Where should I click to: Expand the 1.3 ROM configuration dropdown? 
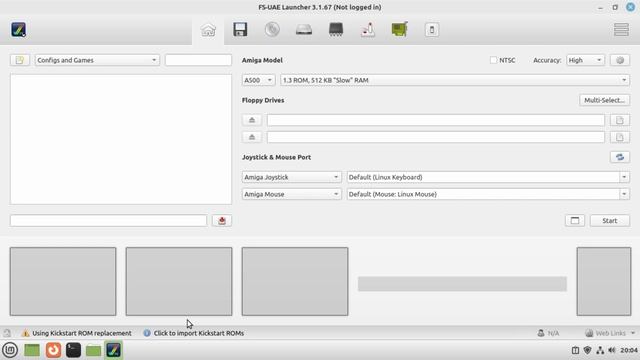coord(455,80)
